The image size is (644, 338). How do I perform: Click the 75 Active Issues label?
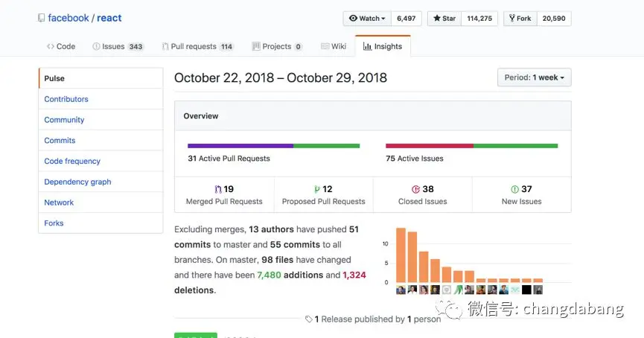pyautogui.click(x=415, y=159)
